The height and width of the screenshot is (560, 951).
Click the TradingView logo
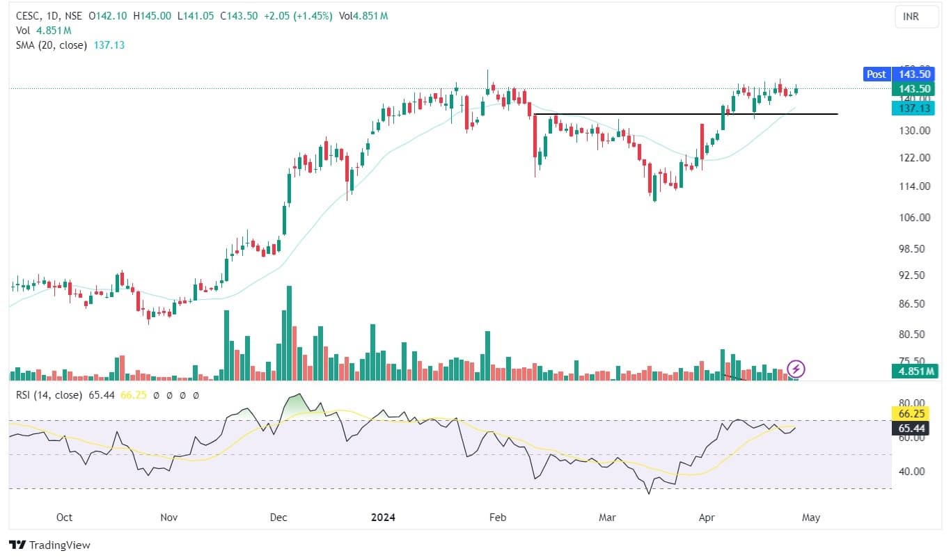(x=49, y=545)
